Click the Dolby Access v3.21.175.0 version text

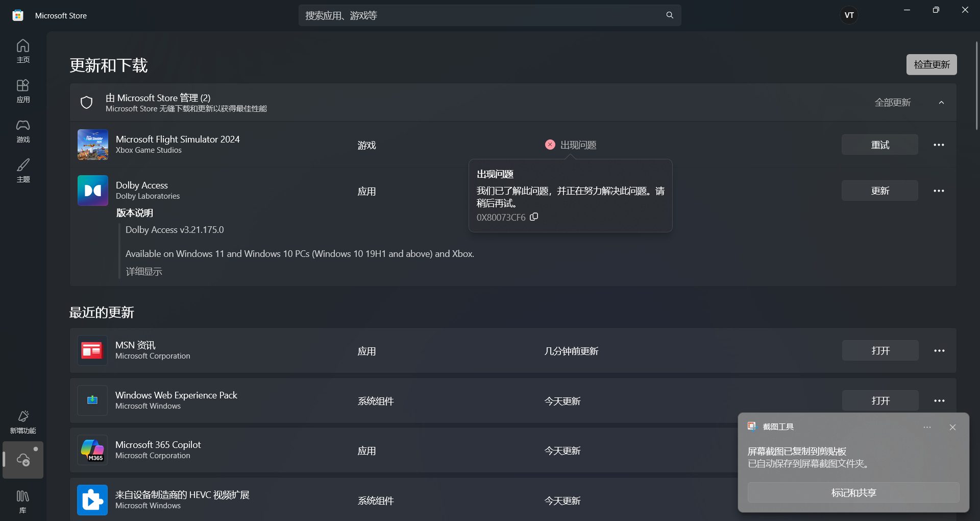point(175,230)
